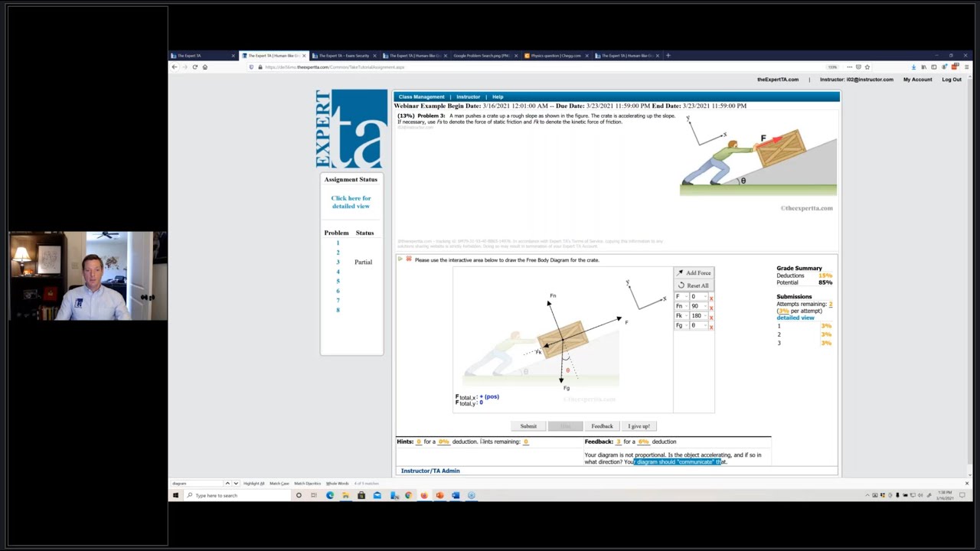
Task: Toggle Match Case in the find bar
Action: point(279,484)
